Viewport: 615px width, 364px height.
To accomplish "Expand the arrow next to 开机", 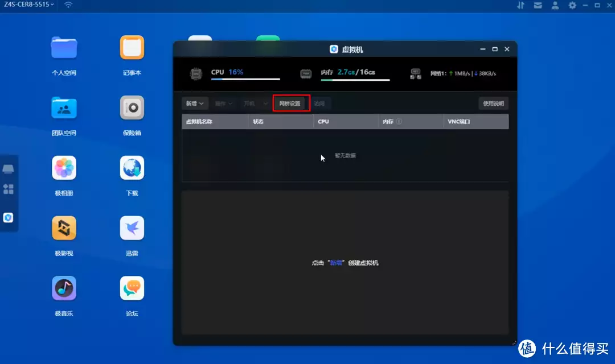I will tap(265, 104).
